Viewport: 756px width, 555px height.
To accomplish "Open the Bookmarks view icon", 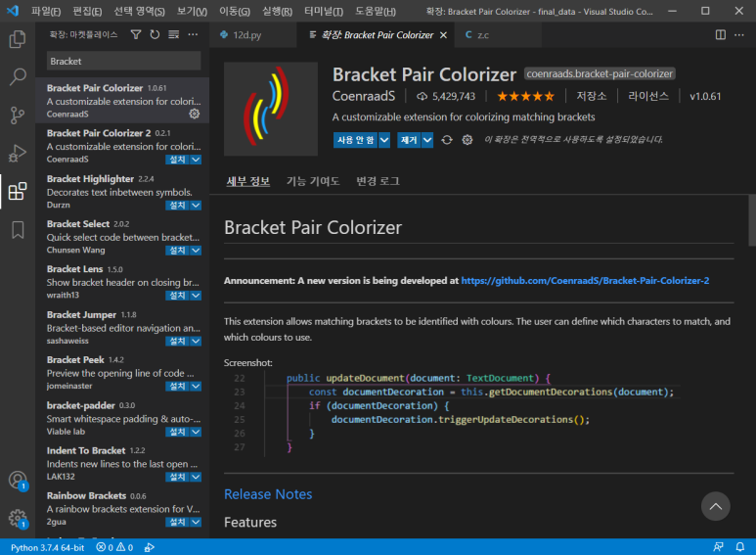I will 18,230.
